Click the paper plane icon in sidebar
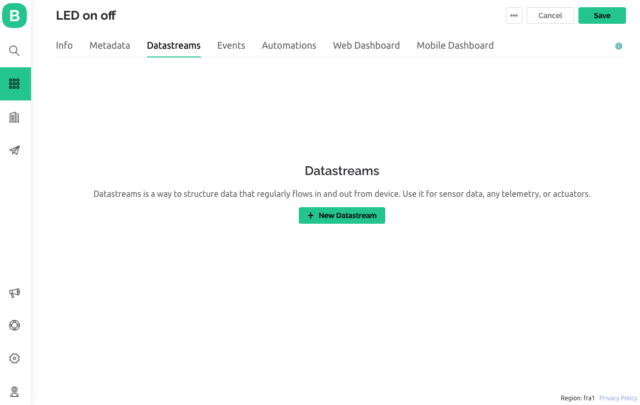640x405 pixels. point(15,150)
